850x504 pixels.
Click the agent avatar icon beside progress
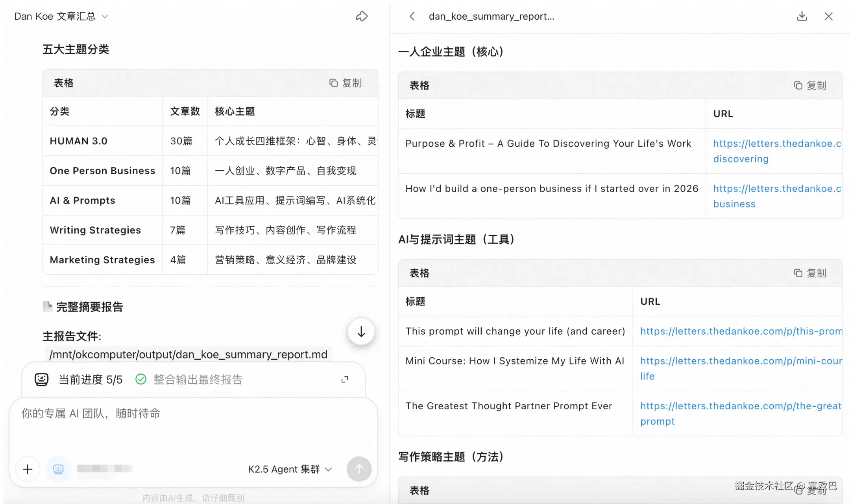click(41, 379)
